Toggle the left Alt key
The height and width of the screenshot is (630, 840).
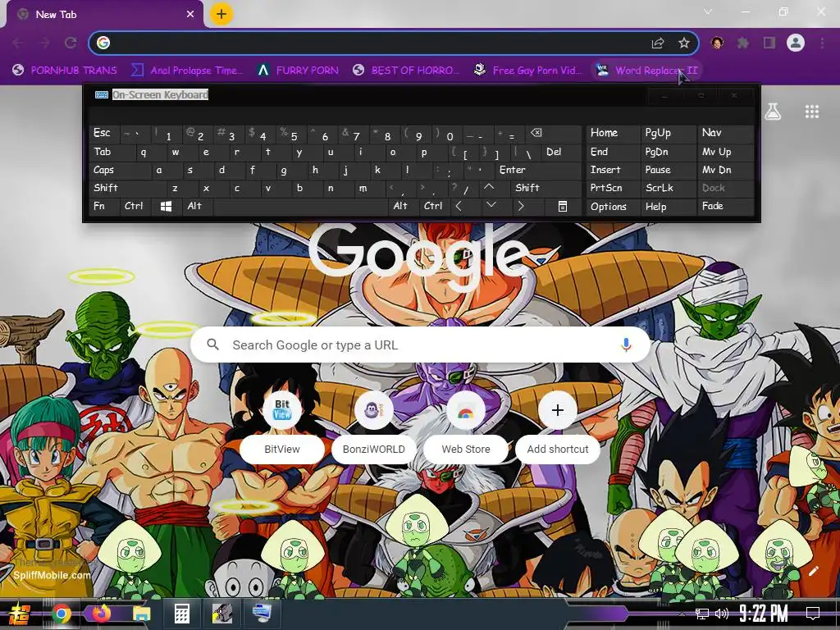(198, 206)
